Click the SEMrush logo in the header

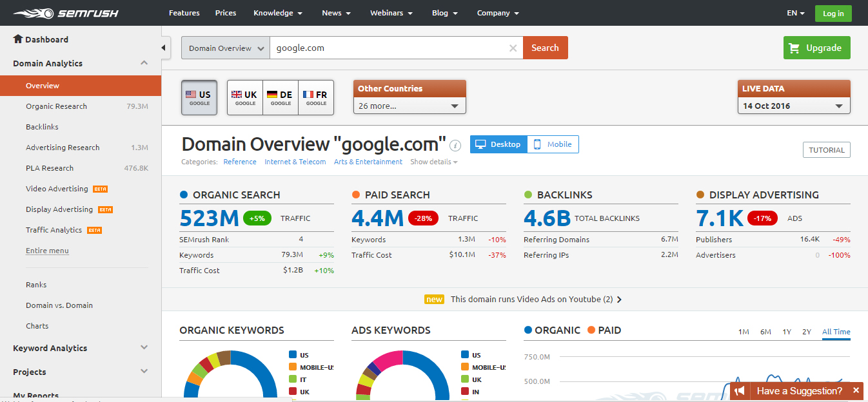(x=64, y=12)
